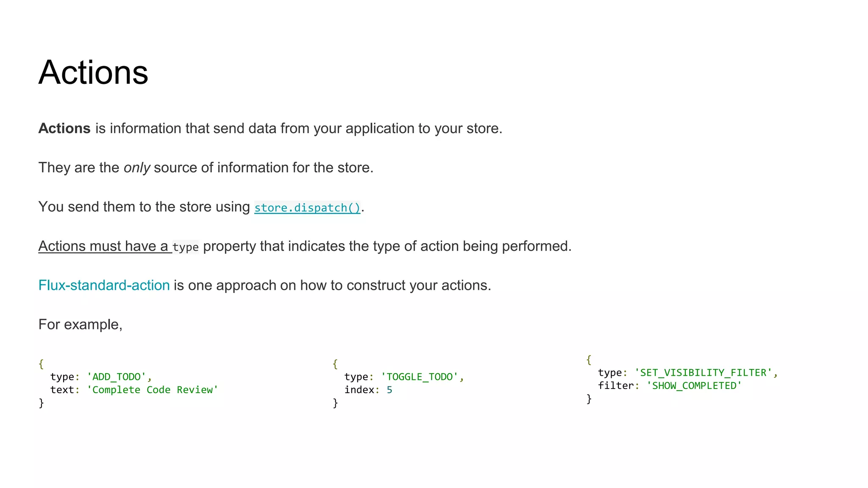Click the 'SHOW_COMPLETED' filter value

pos(694,385)
